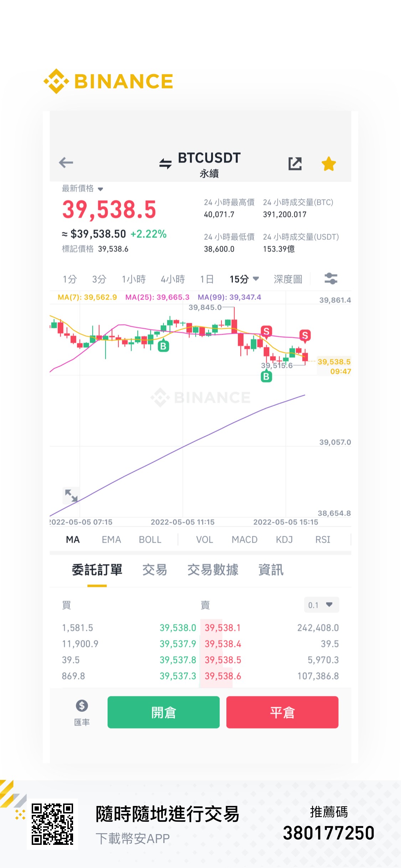The height and width of the screenshot is (868, 401).
Task: Expand chart to fullscreen icon
Action: click(x=71, y=495)
